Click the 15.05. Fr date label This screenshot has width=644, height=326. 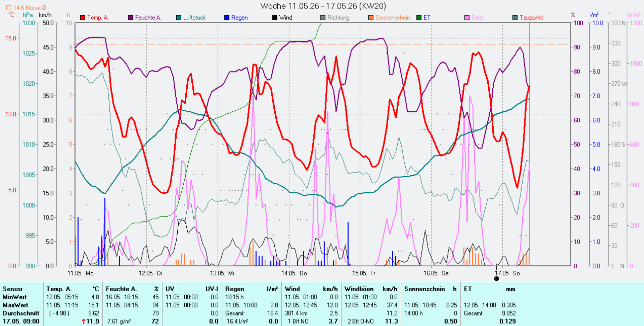click(364, 273)
